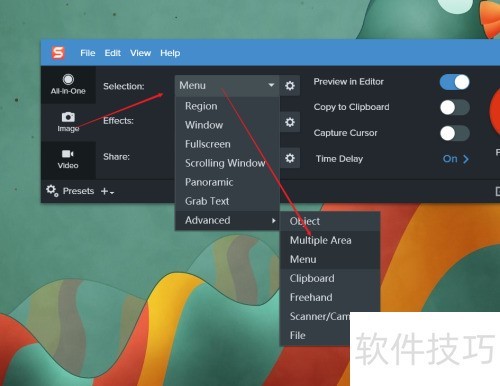Choose Fullscreen from selection list

(x=227, y=144)
